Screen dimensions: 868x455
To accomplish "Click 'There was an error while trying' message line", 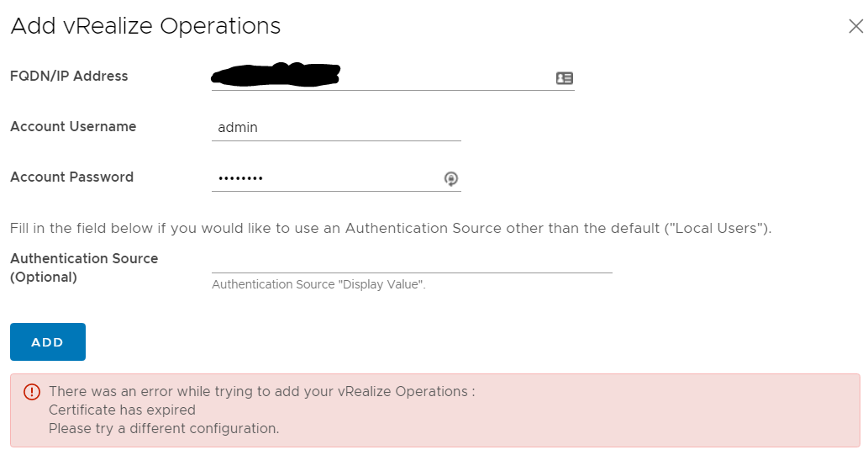I will click(x=262, y=391).
